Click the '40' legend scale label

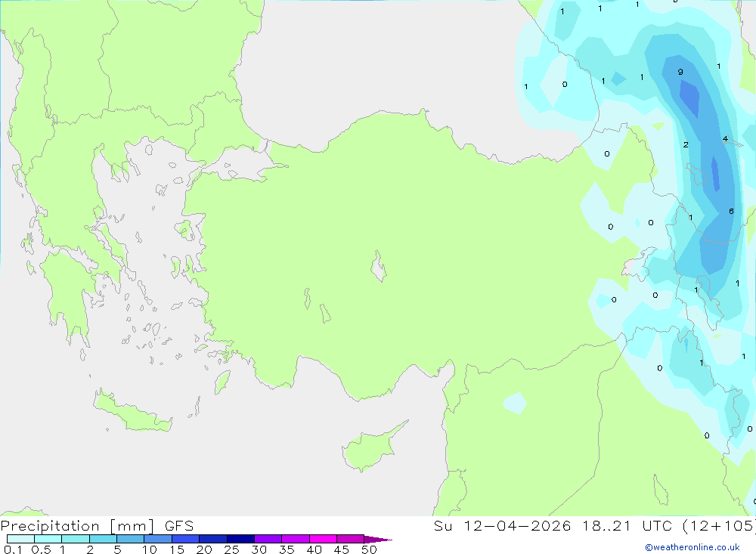(314, 549)
